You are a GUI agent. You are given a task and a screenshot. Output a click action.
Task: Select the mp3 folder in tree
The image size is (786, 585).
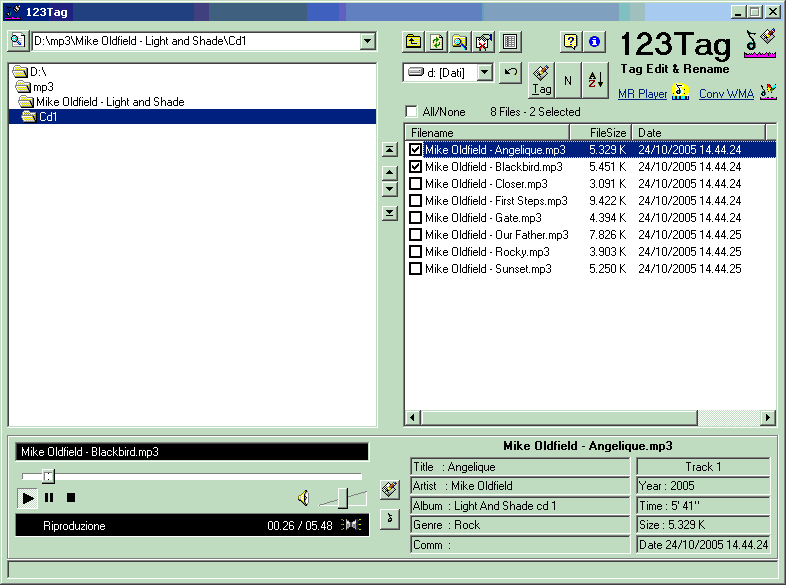[43, 87]
